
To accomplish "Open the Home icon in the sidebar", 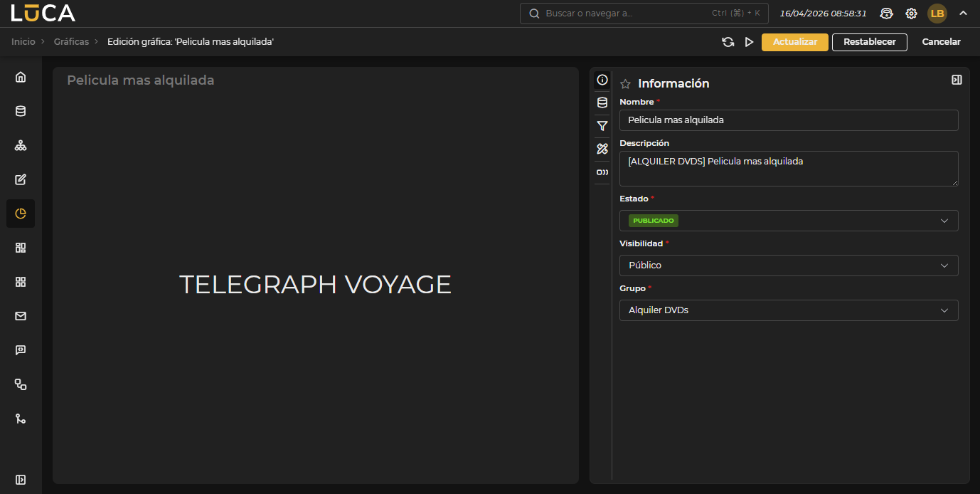I will (21, 77).
